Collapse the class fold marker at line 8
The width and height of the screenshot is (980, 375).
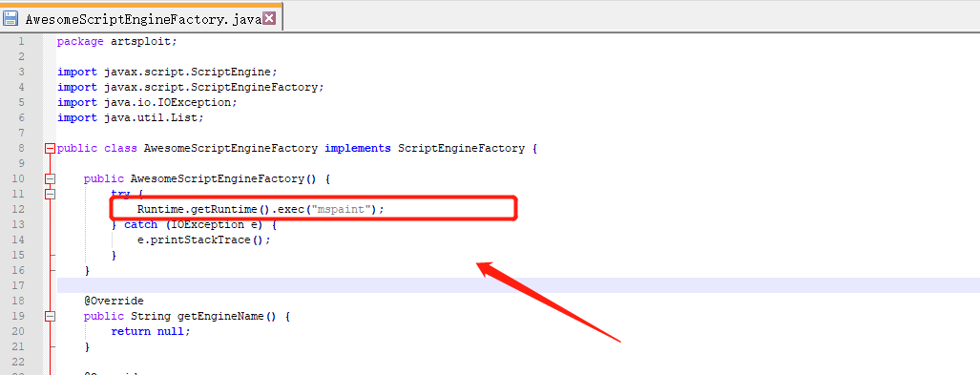[50, 149]
